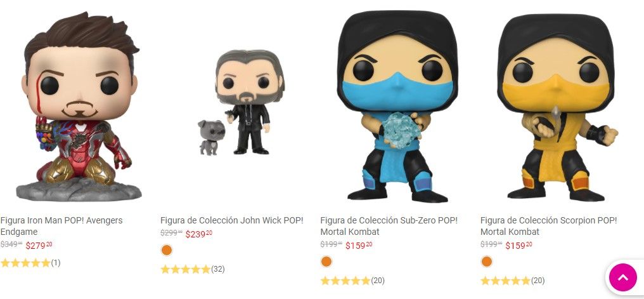Image resolution: width=644 pixels, height=299 pixels.
Task: Select the orange color swatch under Sub-Zero
Action: click(x=326, y=262)
